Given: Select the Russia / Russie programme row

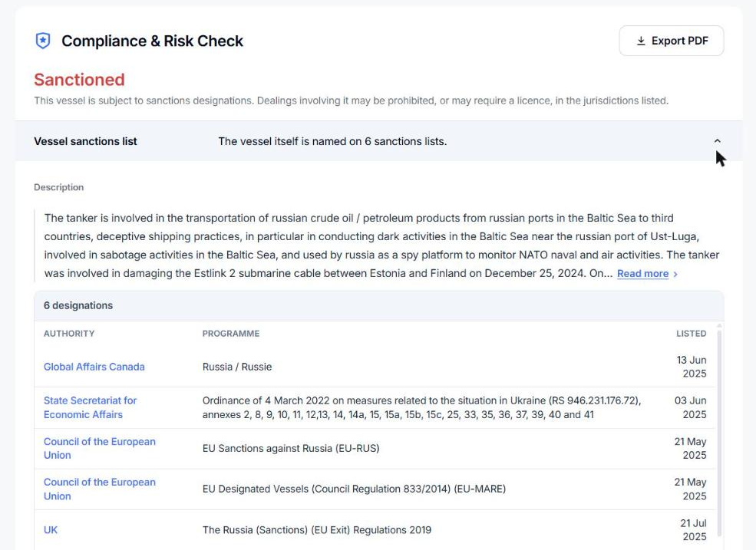Looking at the screenshot, I should (375, 367).
